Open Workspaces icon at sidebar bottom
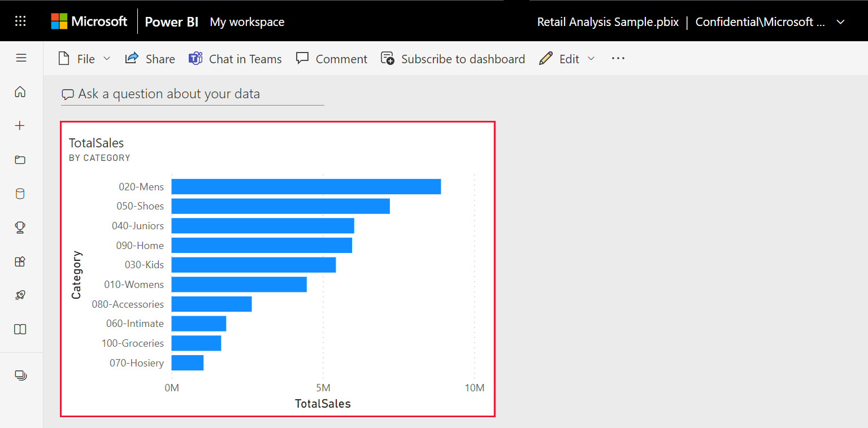 coord(20,375)
